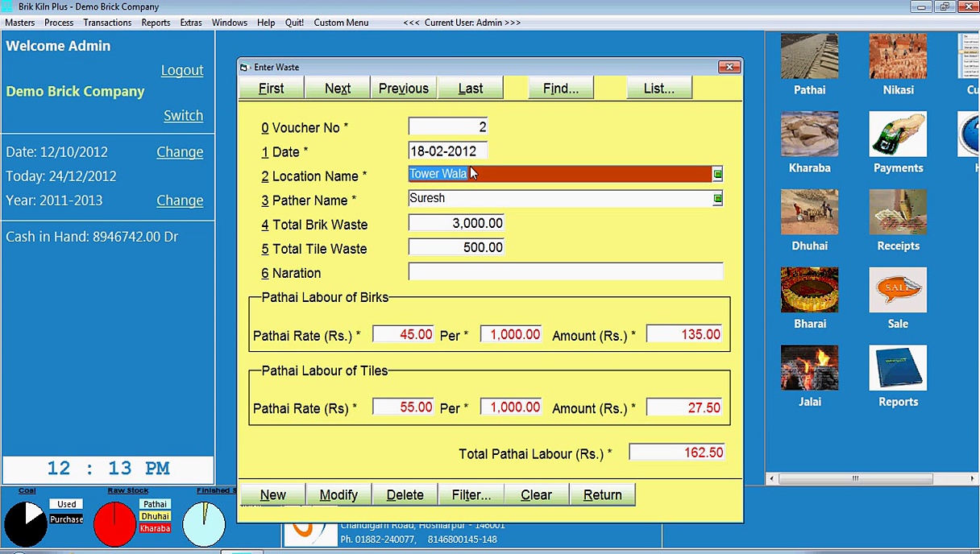980x554 pixels.
Task: Click the Kharaba raw stock legend swatch
Action: point(155,528)
